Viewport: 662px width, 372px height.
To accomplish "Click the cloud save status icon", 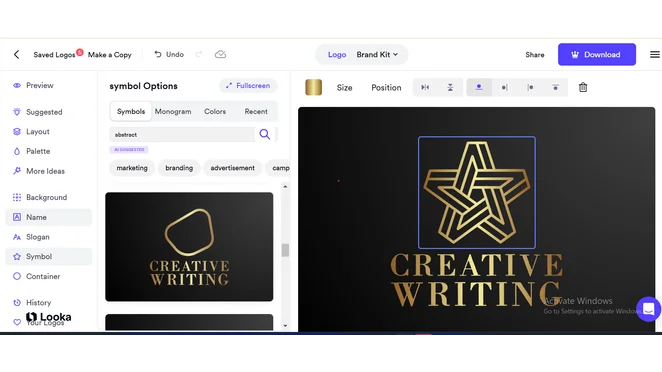I will (220, 54).
